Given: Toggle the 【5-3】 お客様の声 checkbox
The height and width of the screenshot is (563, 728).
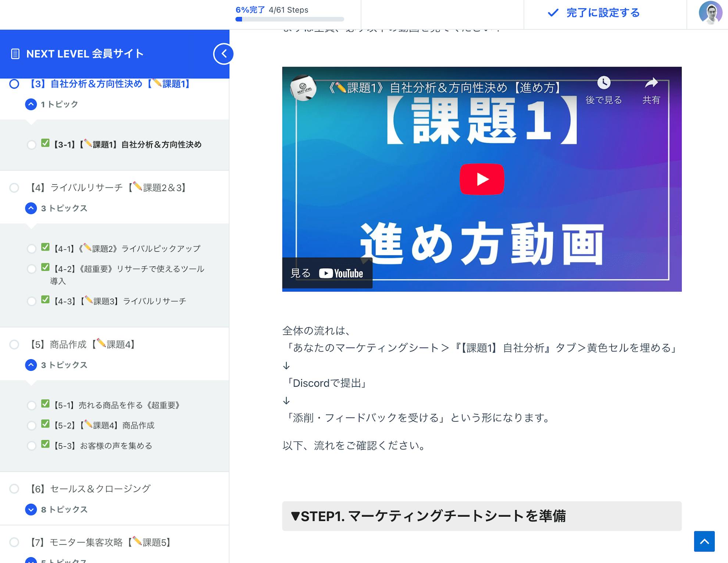Looking at the screenshot, I should click(x=45, y=445).
